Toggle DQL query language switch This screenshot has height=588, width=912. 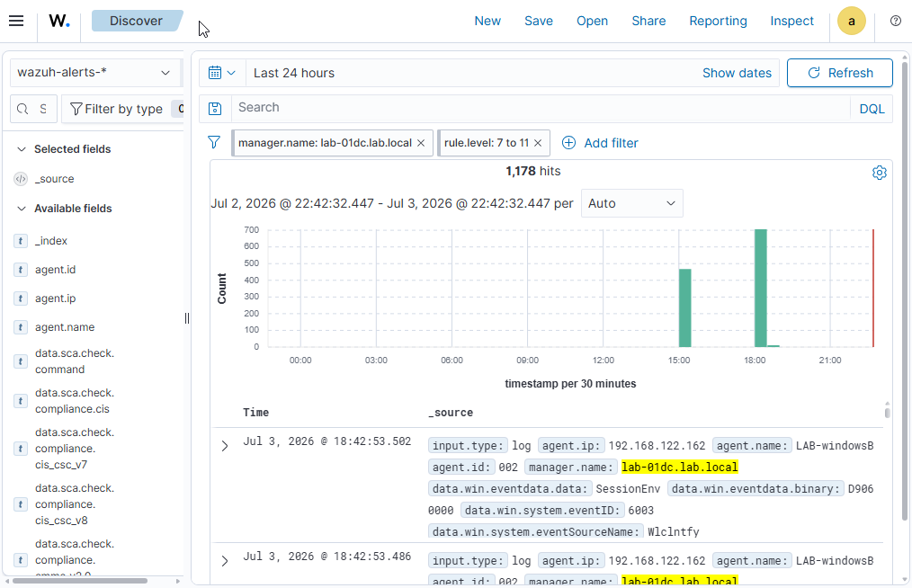[872, 109]
